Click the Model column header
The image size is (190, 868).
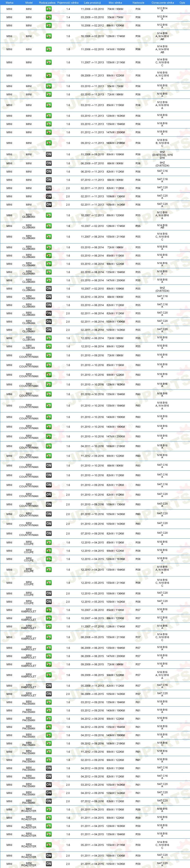(x=29, y=3)
